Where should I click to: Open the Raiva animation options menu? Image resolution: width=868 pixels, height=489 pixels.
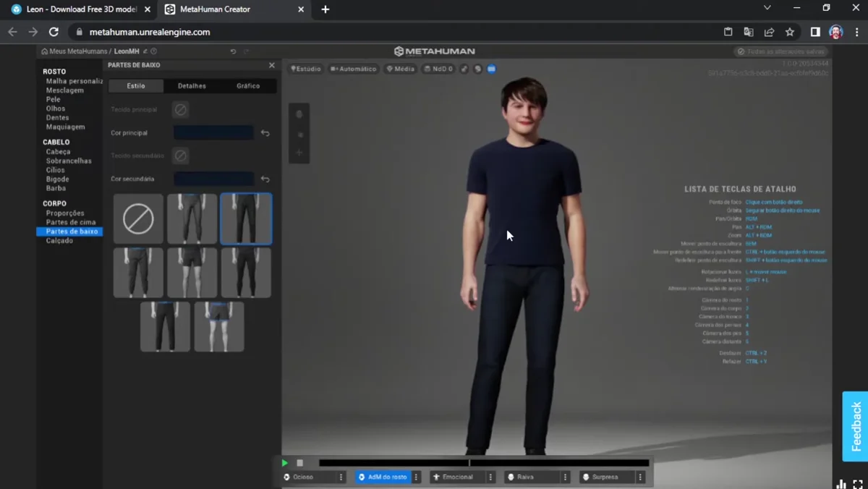click(x=566, y=477)
